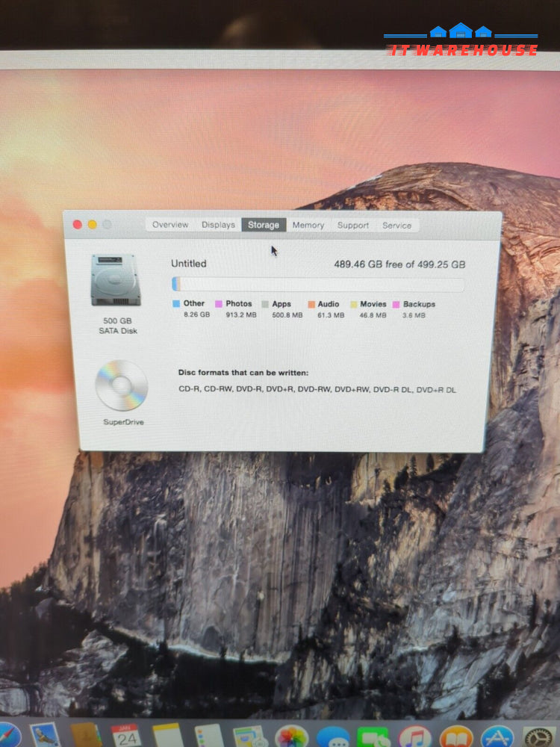The image size is (560, 747).
Task: Open Safari from the dock
Action: [x=6, y=737]
